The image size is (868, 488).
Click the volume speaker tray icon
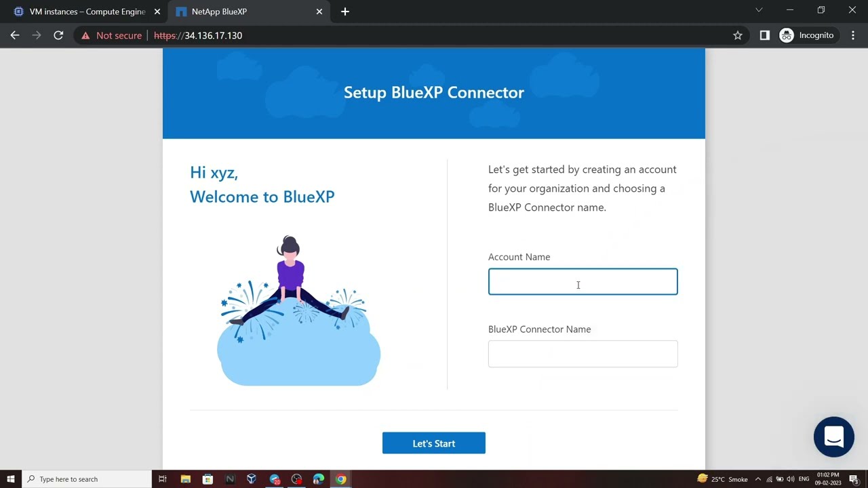tap(791, 479)
